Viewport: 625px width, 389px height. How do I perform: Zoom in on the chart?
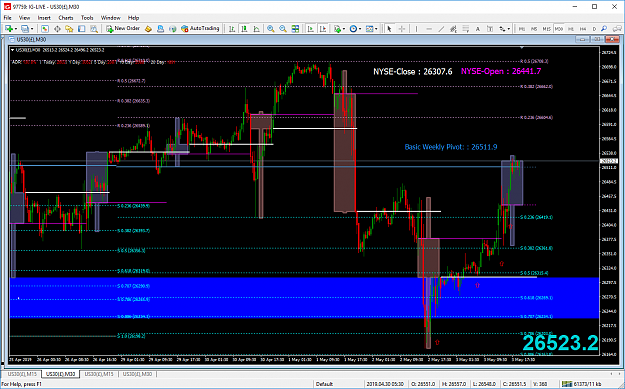coord(271,29)
